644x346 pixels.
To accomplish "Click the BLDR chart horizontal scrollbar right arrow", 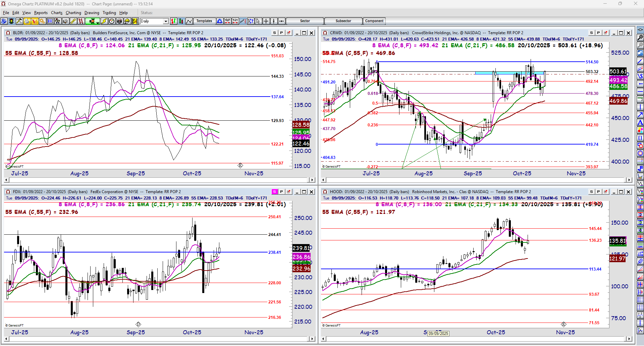I will (312, 180).
